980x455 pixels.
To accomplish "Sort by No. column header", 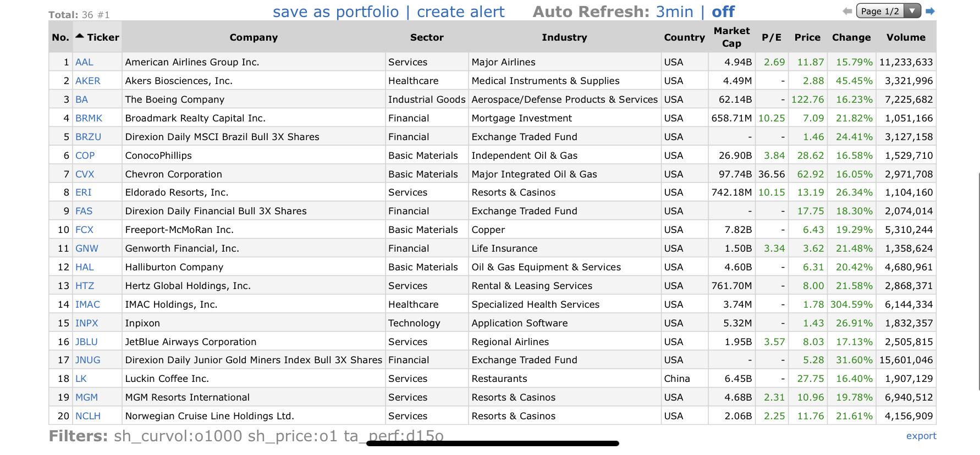I will tap(60, 37).
